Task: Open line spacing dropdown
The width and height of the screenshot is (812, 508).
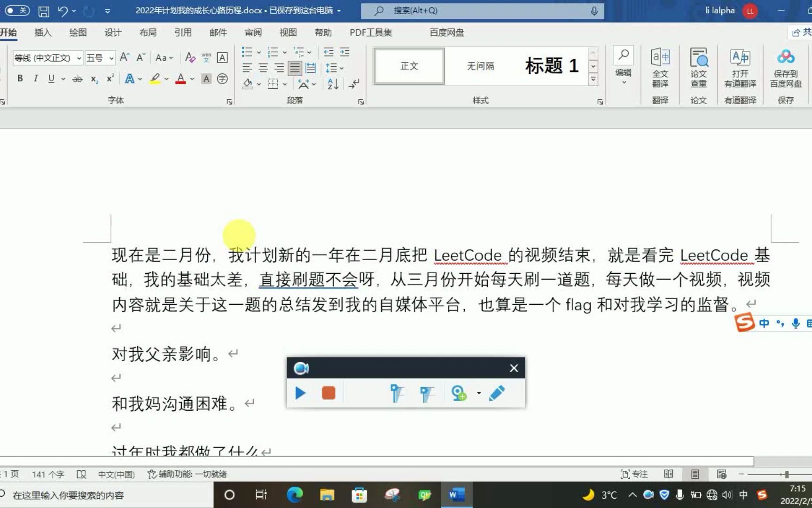Action: coord(335,68)
